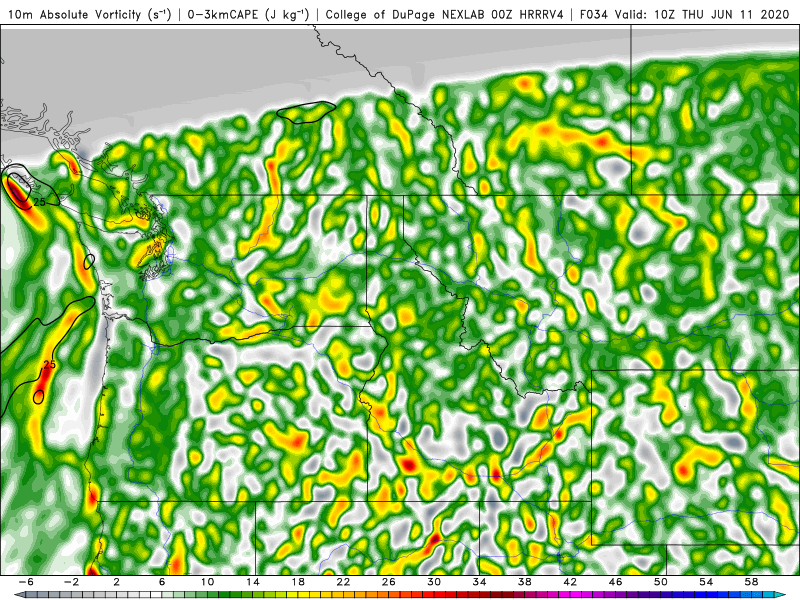Click the "6" colorbar tick label
This screenshot has width=800, height=600.
click(162, 582)
